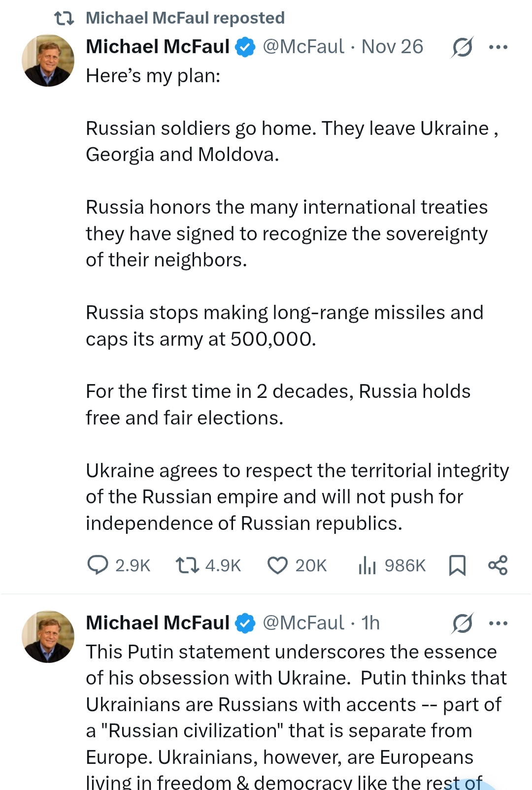Viewport: 532px width, 790px height.
Task: View analytics showing 986K views
Action: (367, 565)
